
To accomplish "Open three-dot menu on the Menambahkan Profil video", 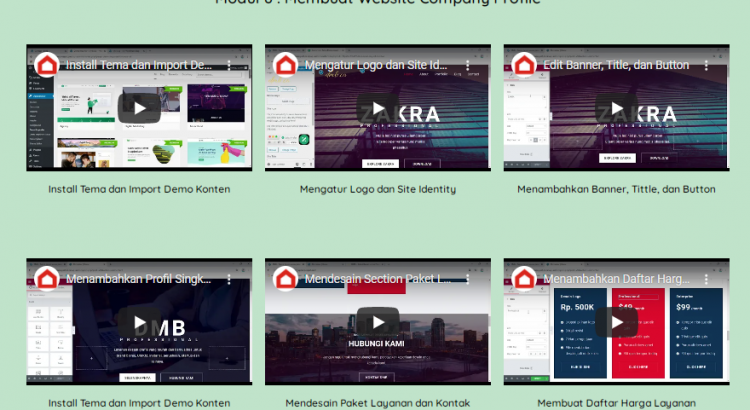I will click(x=229, y=279).
